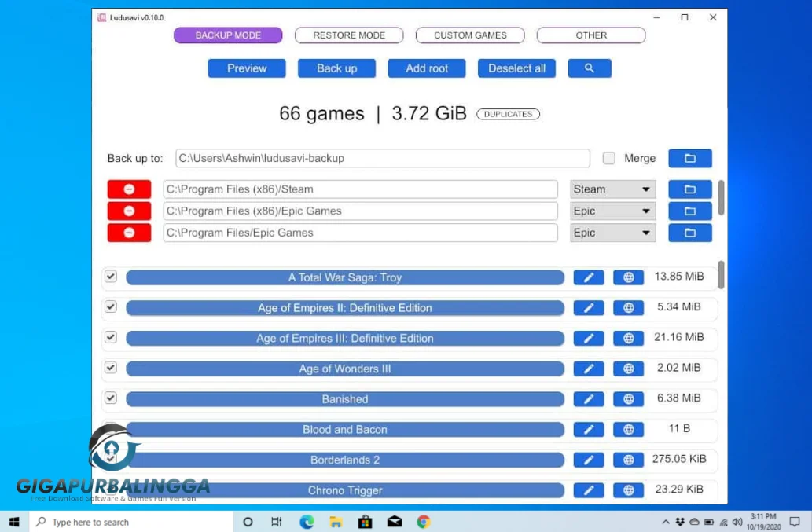Select the Chrono Trigger game bar
The width and height of the screenshot is (812, 532).
(345, 490)
